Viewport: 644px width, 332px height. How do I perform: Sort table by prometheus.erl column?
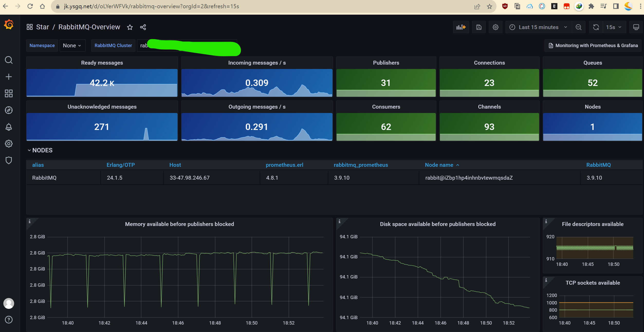[284, 165]
